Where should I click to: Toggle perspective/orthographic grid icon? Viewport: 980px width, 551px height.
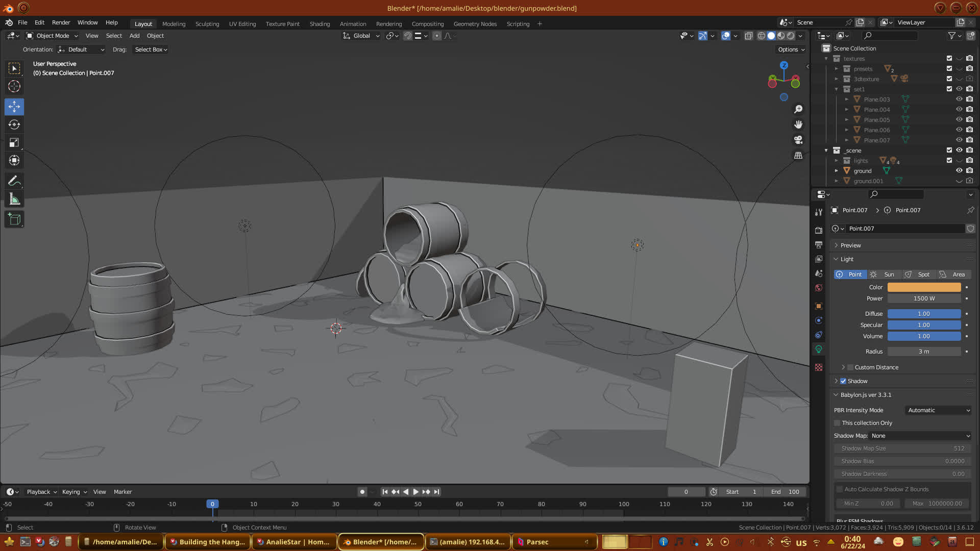pos(798,155)
